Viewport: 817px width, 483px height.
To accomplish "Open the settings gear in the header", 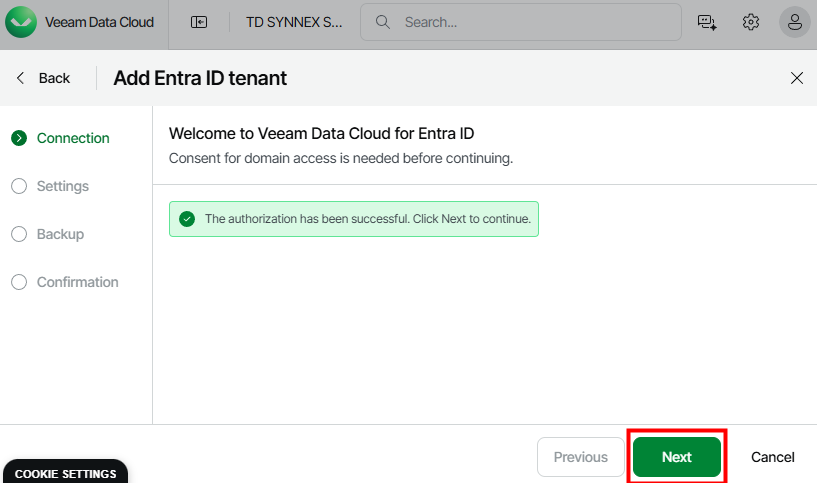I will [751, 22].
